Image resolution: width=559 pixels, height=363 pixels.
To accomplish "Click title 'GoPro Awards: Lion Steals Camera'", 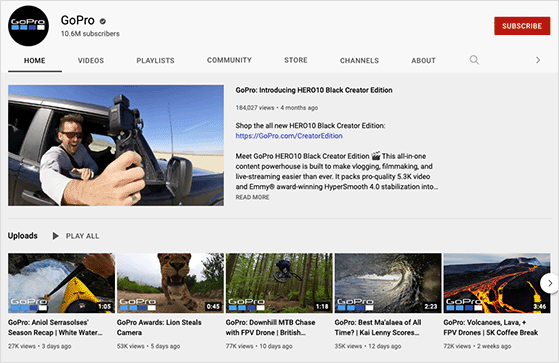I will click(159, 327).
